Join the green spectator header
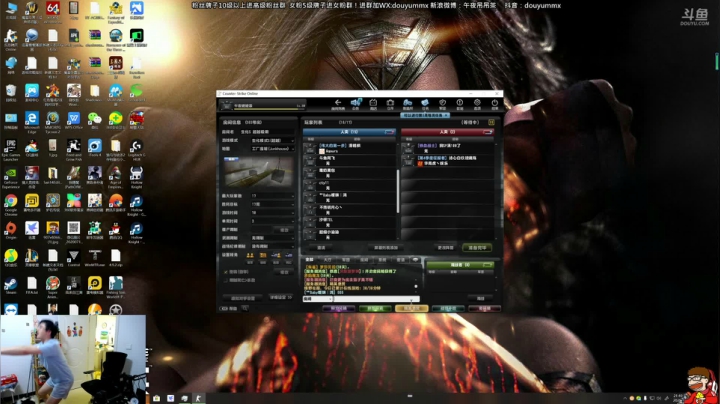The width and height of the screenshot is (720, 404). click(x=460, y=265)
